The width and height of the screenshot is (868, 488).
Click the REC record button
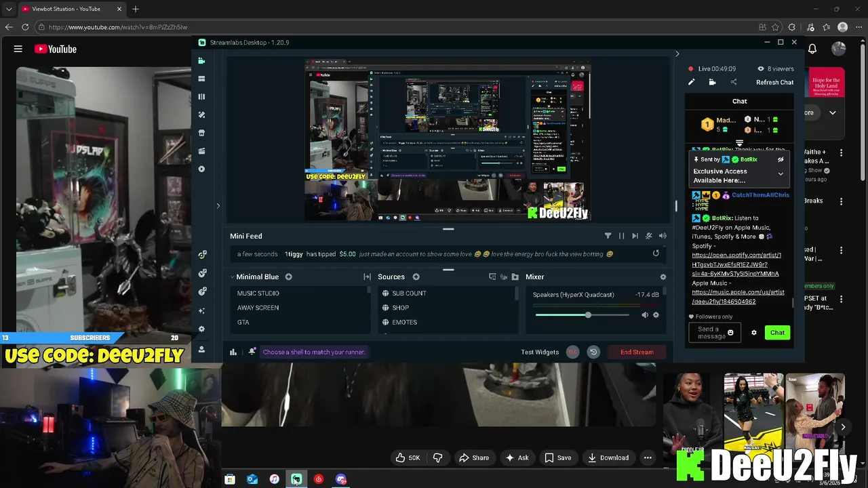click(573, 352)
